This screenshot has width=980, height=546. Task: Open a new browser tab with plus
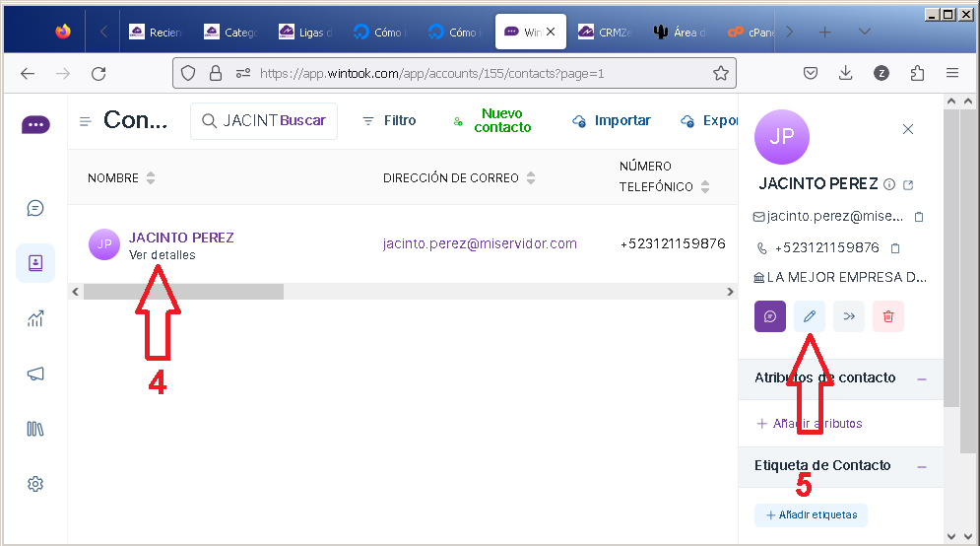tap(825, 32)
